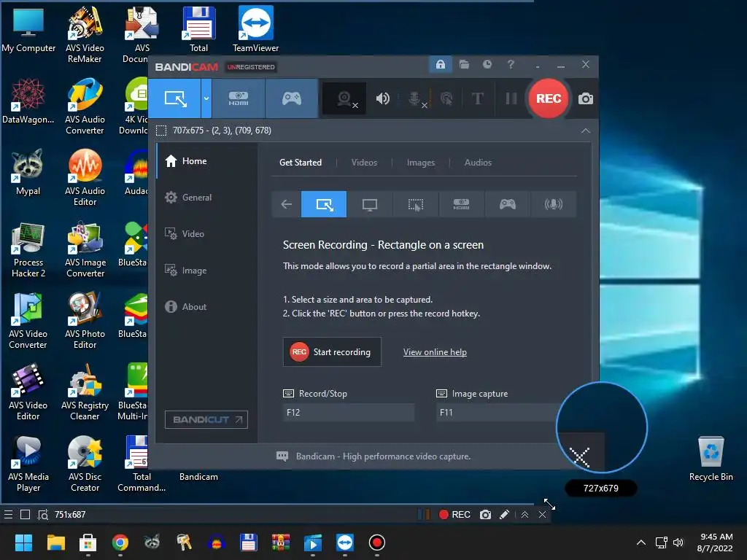Click camera icon on capture frame bar
Image resolution: width=747 pixels, height=560 pixels.
click(x=485, y=514)
